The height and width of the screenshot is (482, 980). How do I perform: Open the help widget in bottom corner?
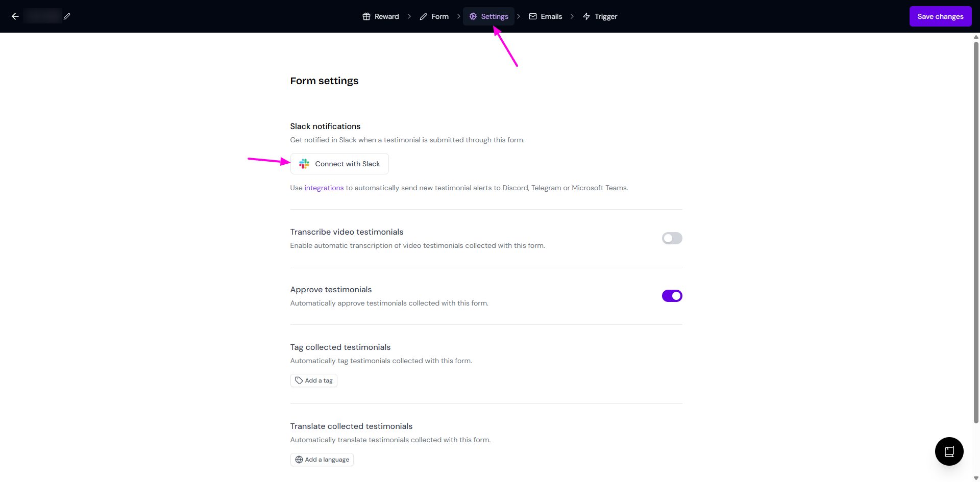[x=949, y=451]
